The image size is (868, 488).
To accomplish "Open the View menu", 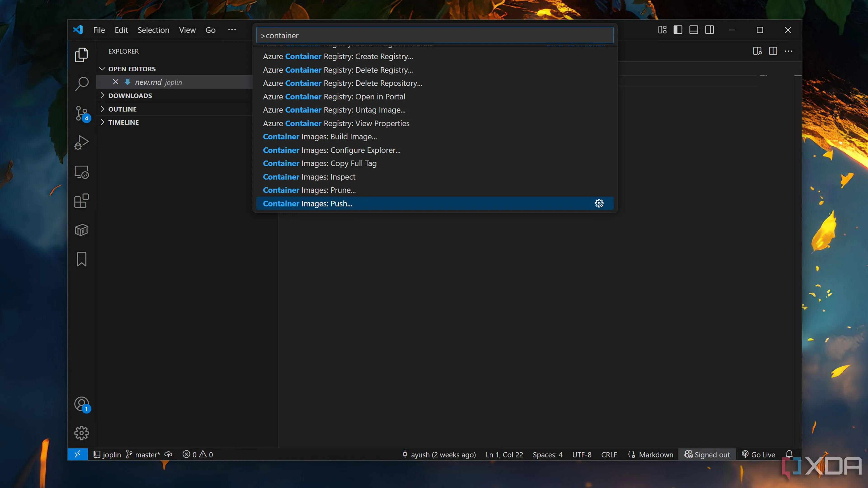I will pos(187,30).
